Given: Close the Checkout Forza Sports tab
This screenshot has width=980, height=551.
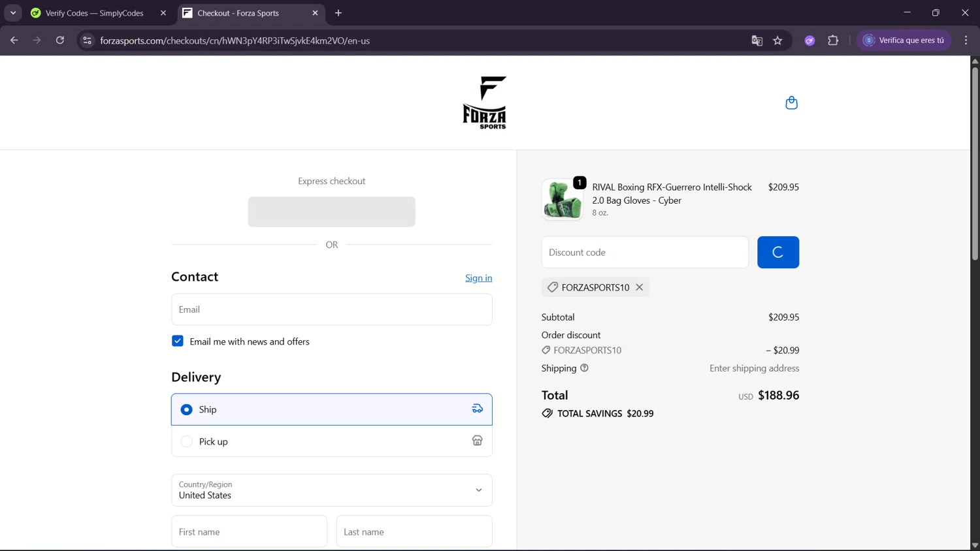Looking at the screenshot, I should coord(315,13).
